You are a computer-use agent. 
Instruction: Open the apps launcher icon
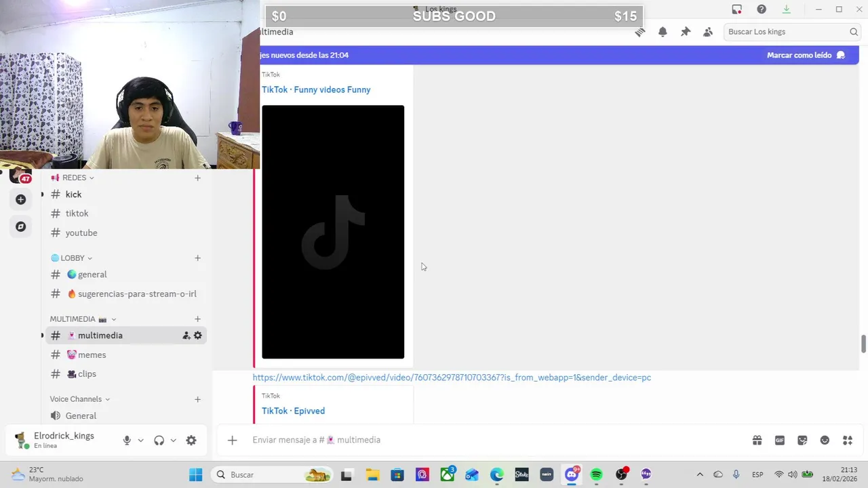tap(848, 441)
